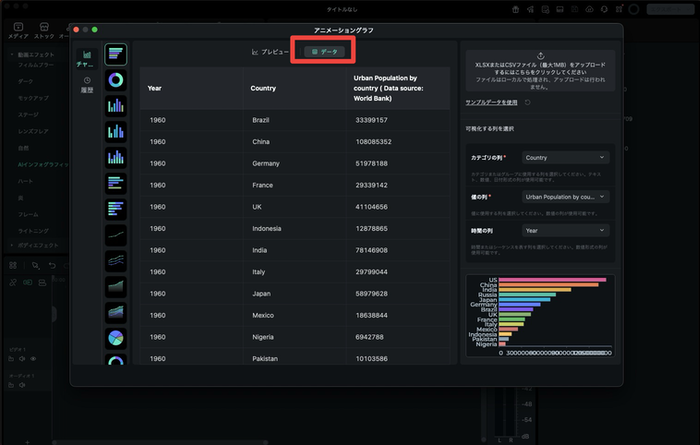Click the animated bar chart preview
Viewport: 700px width, 445px height.
coord(540,318)
